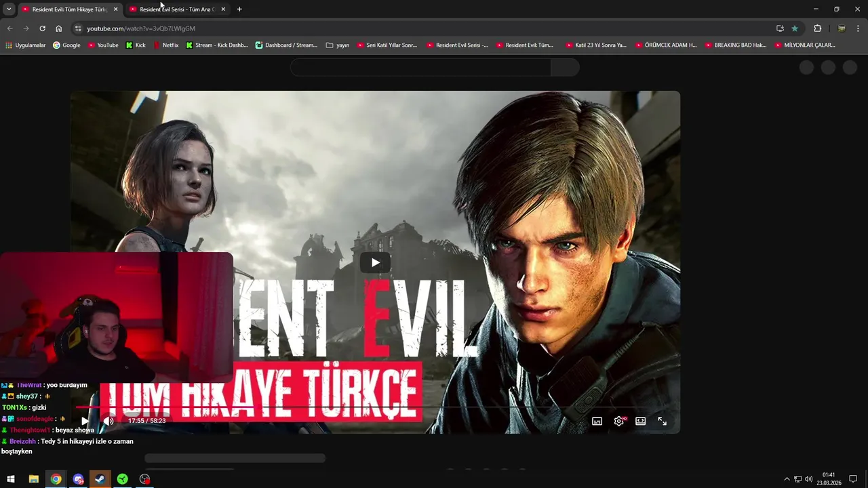Open 'Resident Evil Serisi -...' bookmark
This screenshot has height=488, width=868.
tap(457, 45)
